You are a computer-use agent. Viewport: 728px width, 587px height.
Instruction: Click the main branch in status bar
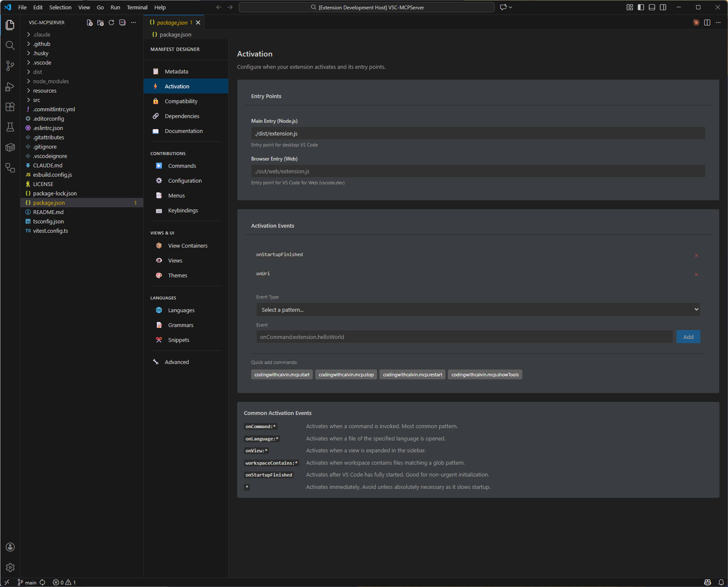pyautogui.click(x=27, y=582)
